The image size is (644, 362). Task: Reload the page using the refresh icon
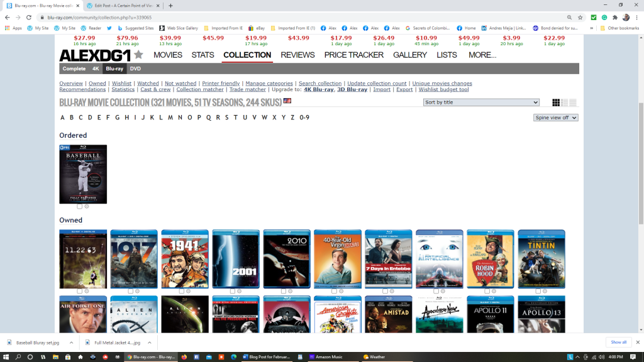click(29, 18)
